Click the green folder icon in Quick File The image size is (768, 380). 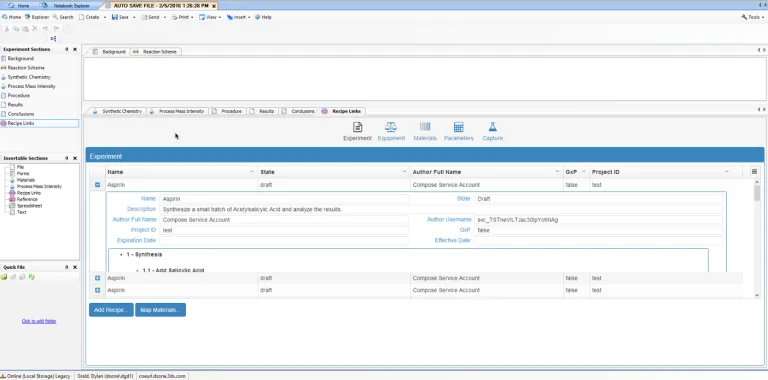[x=4, y=277]
